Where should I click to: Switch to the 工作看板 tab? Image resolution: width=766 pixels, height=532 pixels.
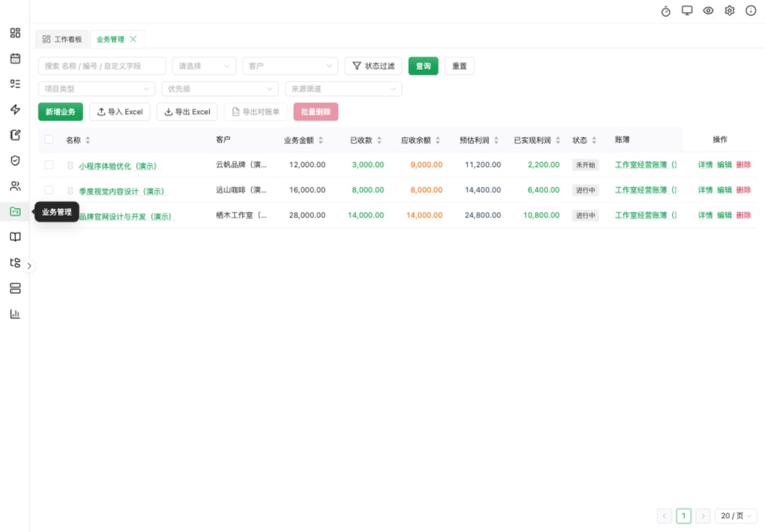[x=62, y=39]
